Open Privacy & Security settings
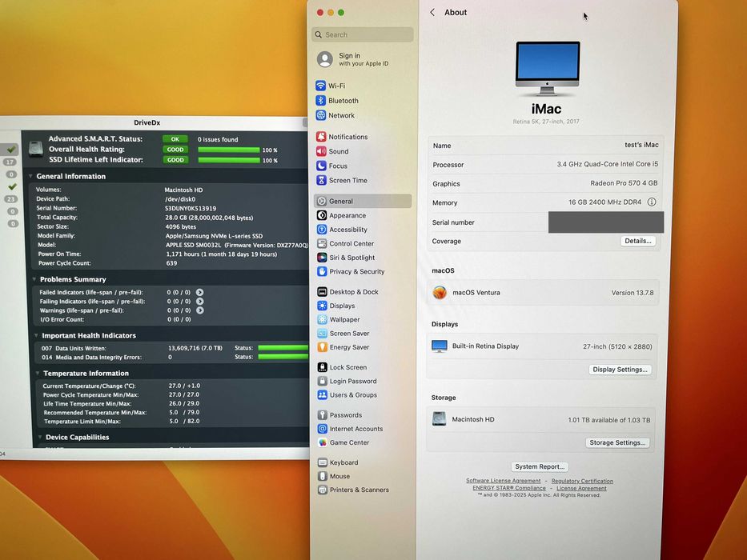747x560 pixels. [x=351, y=271]
